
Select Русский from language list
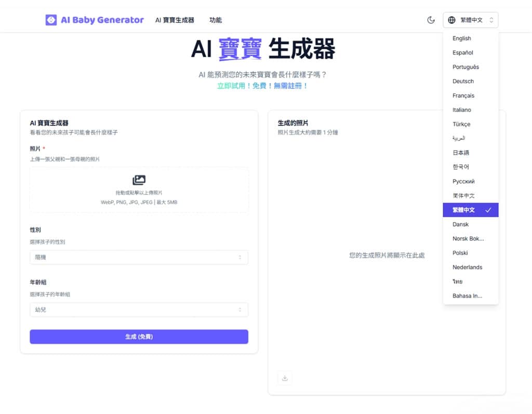tap(471, 181)
